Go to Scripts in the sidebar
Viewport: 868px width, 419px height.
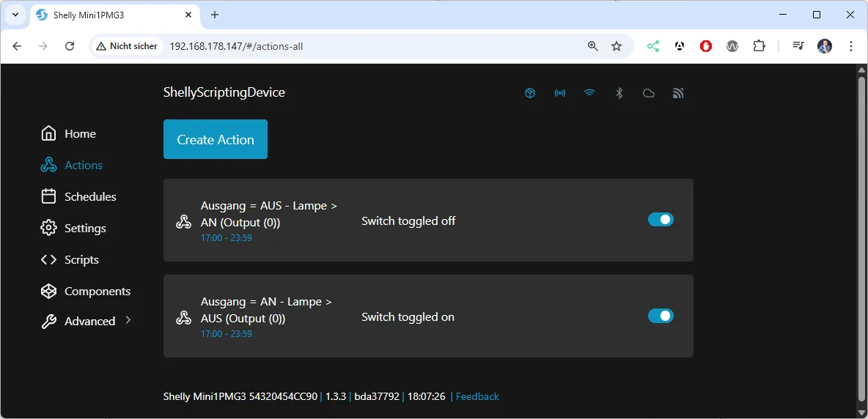coord(81,259)
